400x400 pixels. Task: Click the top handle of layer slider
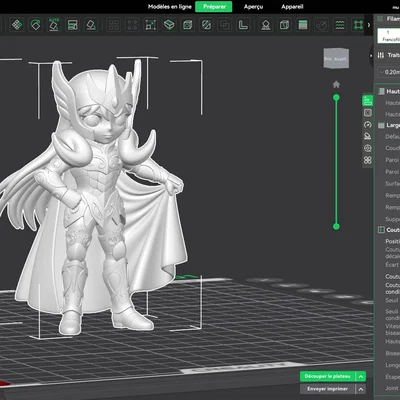tap(336, 97)
